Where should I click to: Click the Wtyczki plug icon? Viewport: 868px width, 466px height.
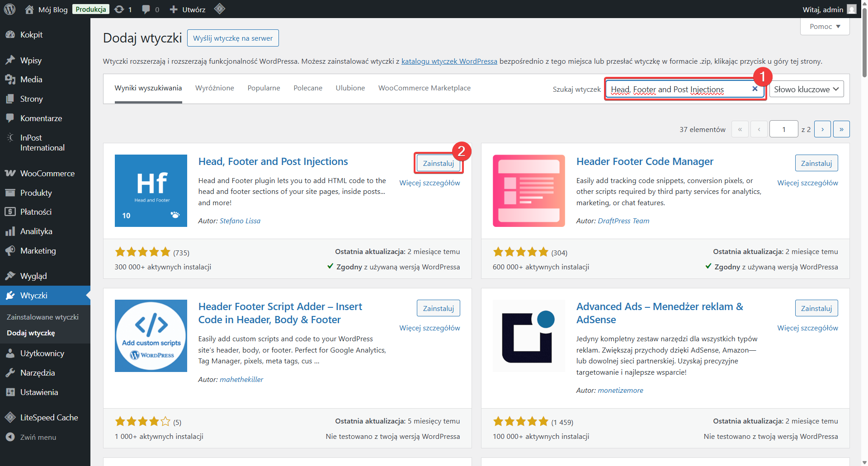pyautogui.click(x=10, y=296)
